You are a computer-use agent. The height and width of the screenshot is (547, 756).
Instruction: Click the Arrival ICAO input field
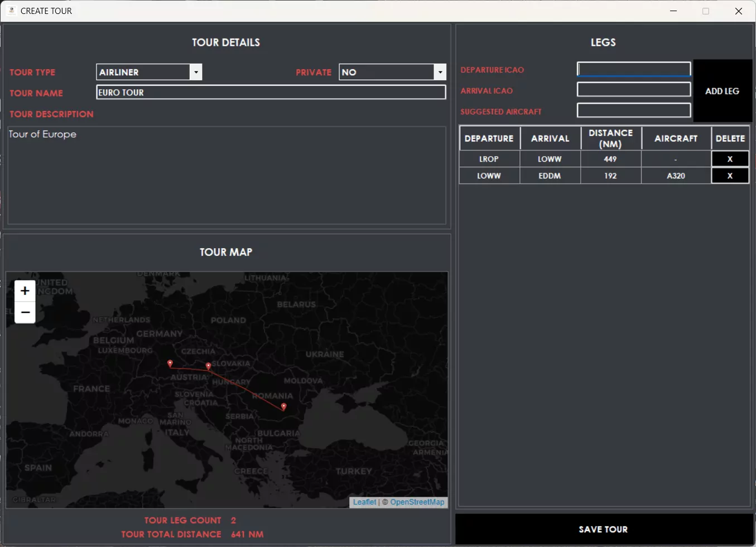pos(634,90)
